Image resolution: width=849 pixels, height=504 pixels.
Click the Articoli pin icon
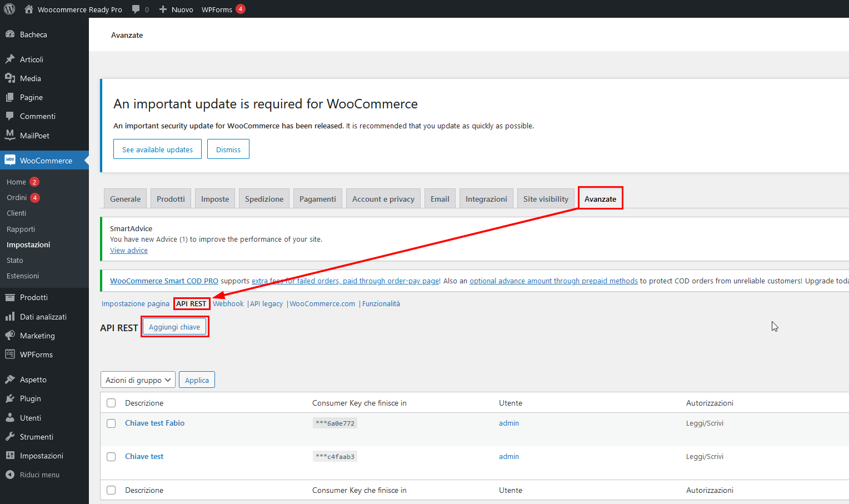point(10,59)
